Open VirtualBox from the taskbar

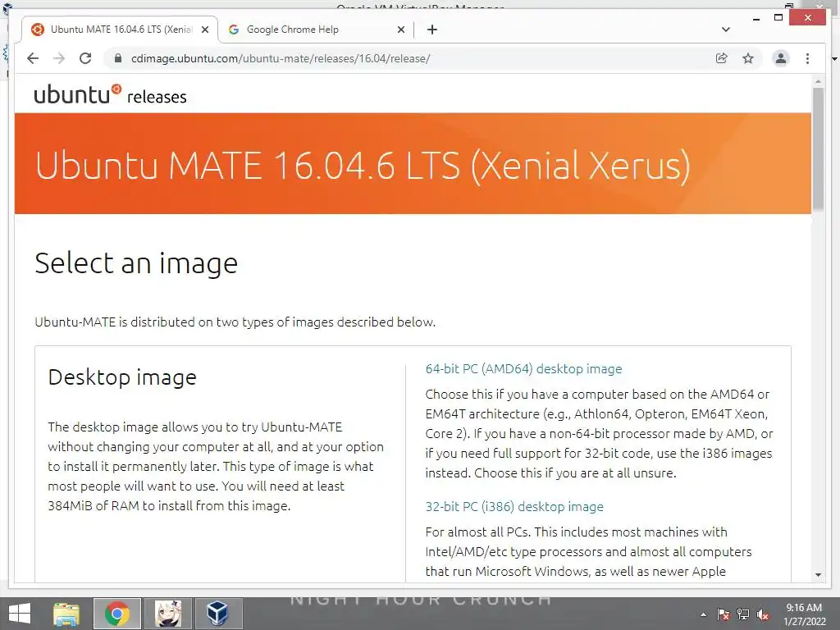tap(218, 614)
